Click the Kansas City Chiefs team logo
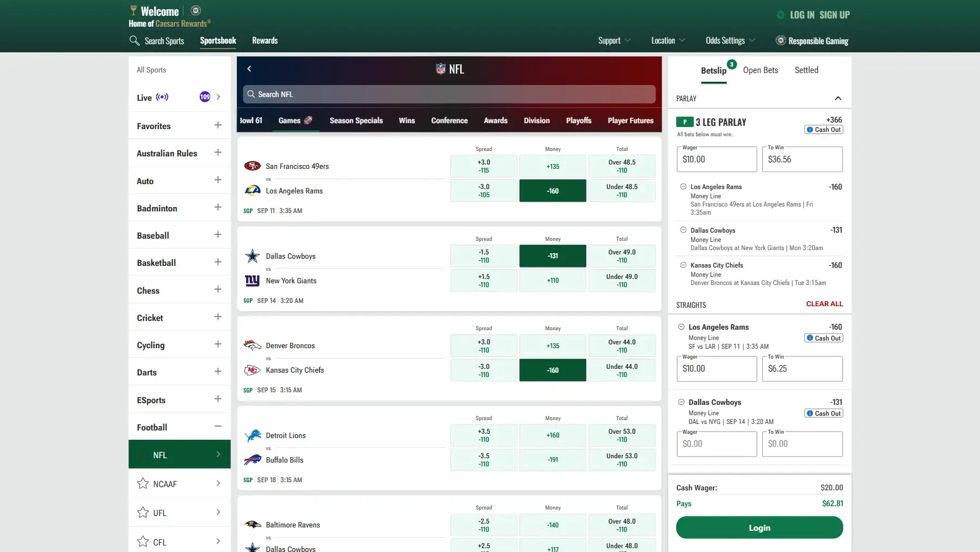Viewport: 980px width, 552px height. (x=253, y=370)
